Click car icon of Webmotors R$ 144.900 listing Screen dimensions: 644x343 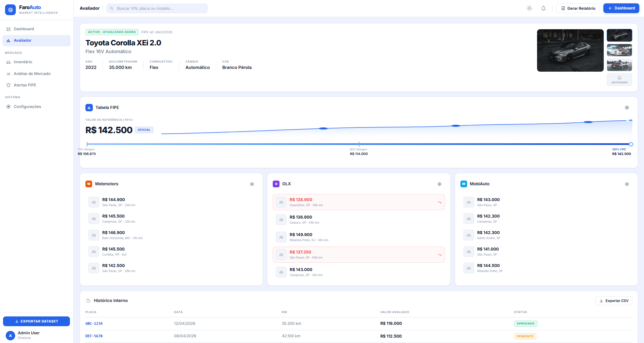coord(94,202)
